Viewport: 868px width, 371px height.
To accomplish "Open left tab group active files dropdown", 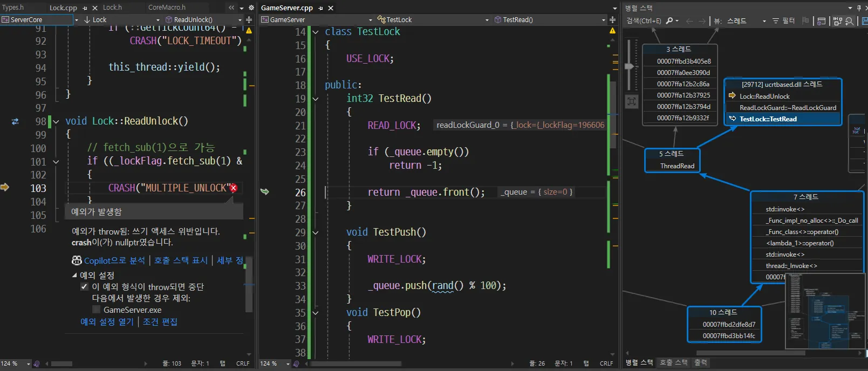I will tap(242, 8).
